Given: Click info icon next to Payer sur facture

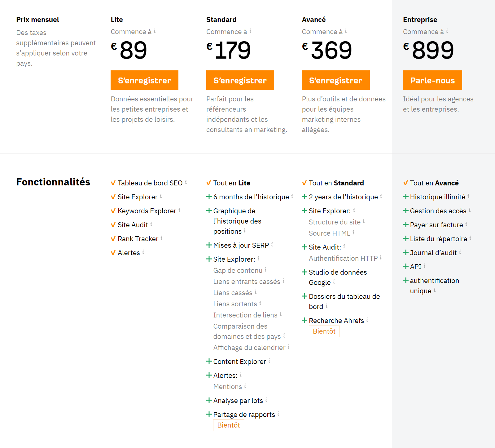Looking at the screenshot, I should pyautogui.click(x=466, y=224).
